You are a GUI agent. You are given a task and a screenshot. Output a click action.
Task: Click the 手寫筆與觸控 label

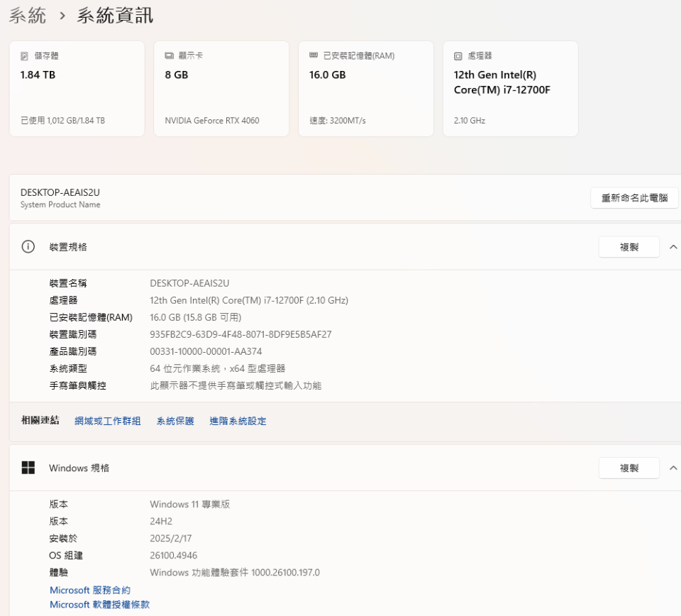[x=78, y=386]
